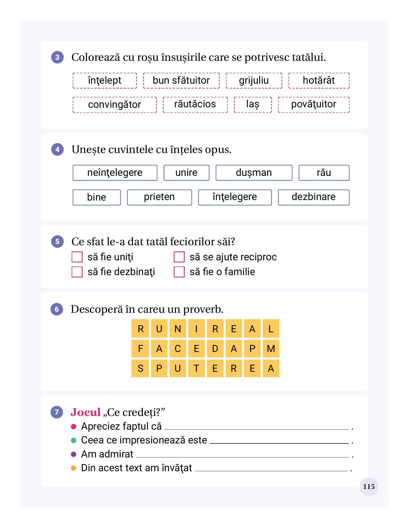Choose the dezbinare word box
This screenshot has width=409, height=532.
314,197
